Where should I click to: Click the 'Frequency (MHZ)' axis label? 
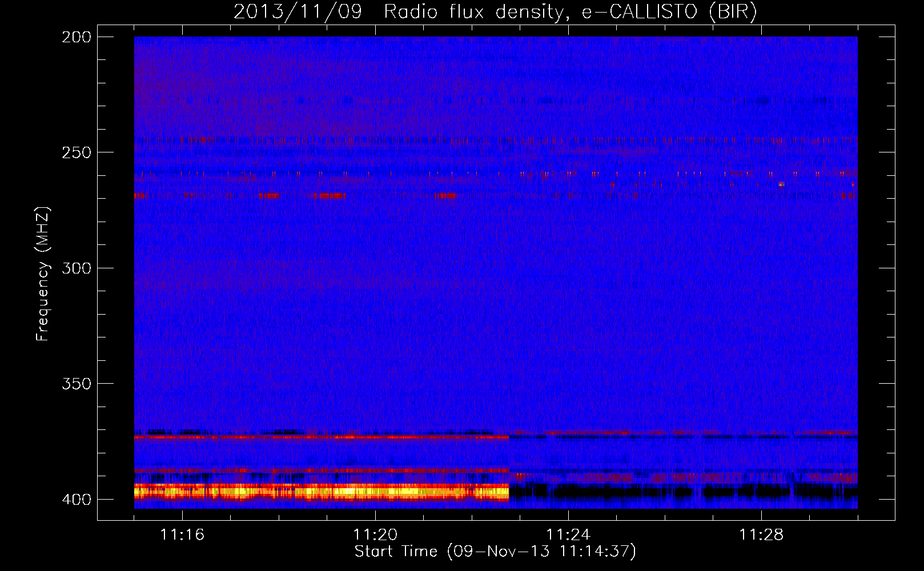[43, 274]
